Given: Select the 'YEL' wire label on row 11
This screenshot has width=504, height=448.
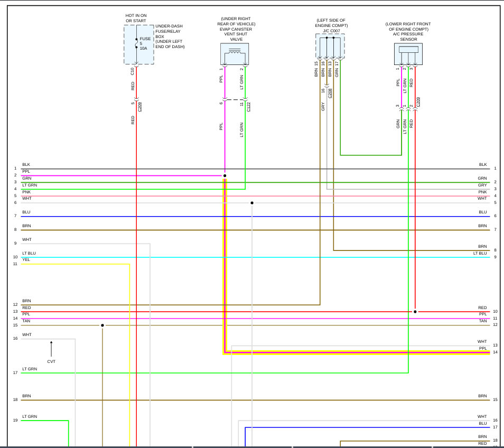Looking at the screenshot, I should pyautogui.click(x=26, y=260).
